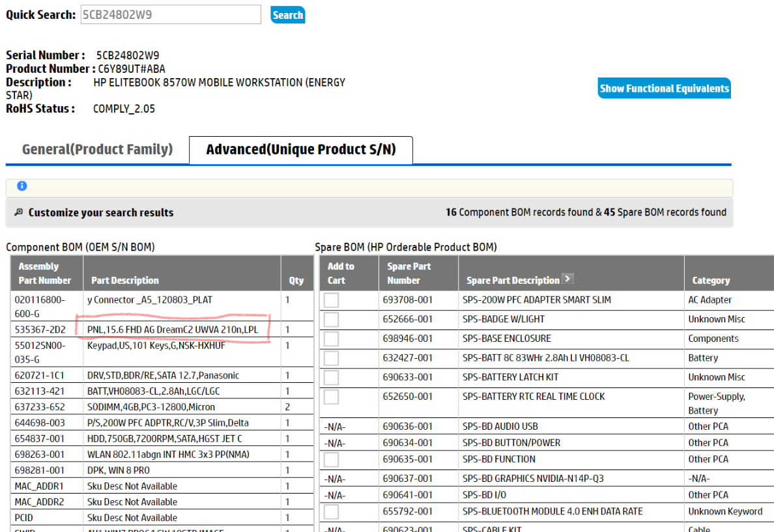Click PNL,15.6 FHD AG DreamC2 description

click(173, 329)
